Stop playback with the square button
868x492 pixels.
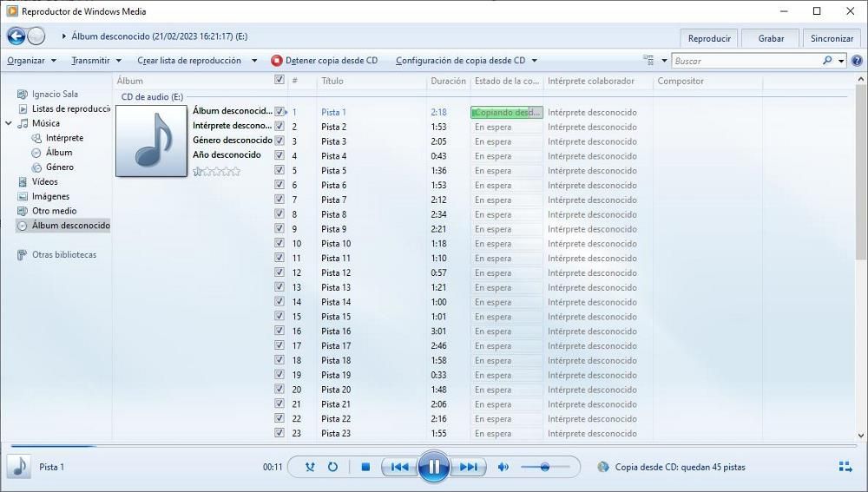pyautogui.click(x=365, y=467)
